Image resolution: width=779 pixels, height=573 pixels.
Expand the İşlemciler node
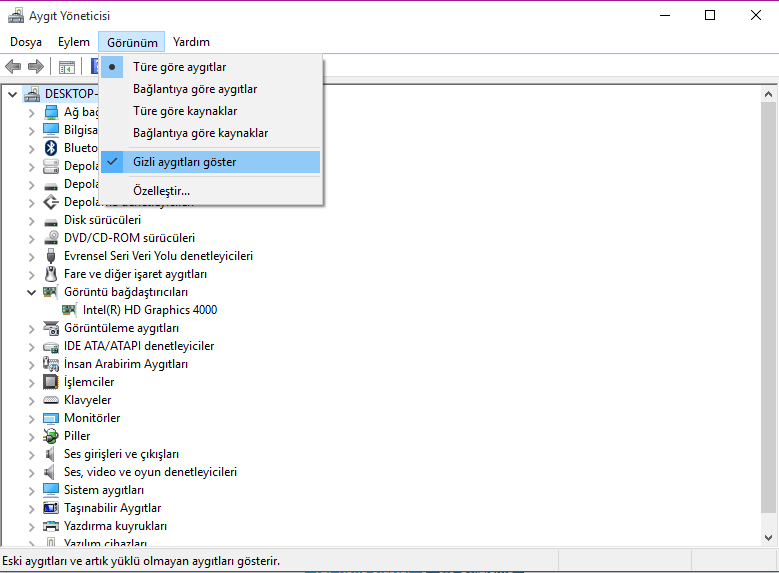(32, 383)
